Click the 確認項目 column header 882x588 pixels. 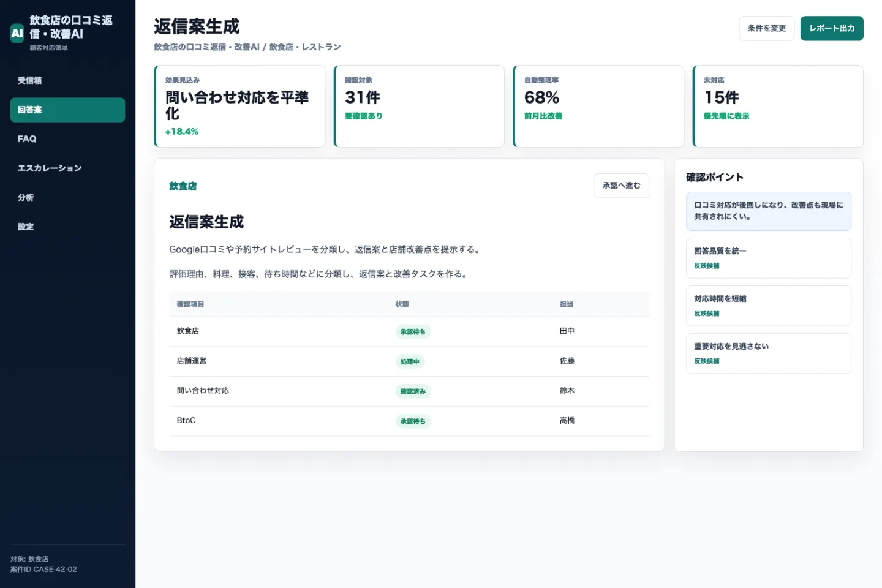[190, 304]
